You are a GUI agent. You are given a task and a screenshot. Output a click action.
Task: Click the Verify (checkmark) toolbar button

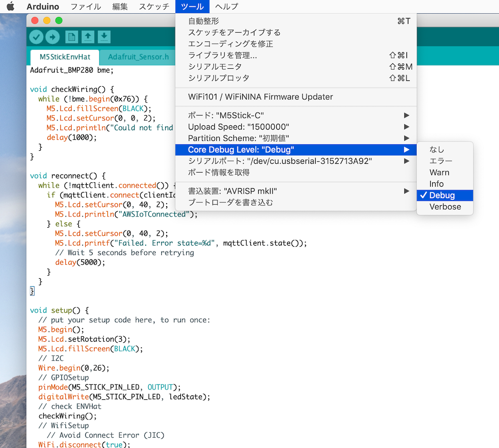(36, 37)
